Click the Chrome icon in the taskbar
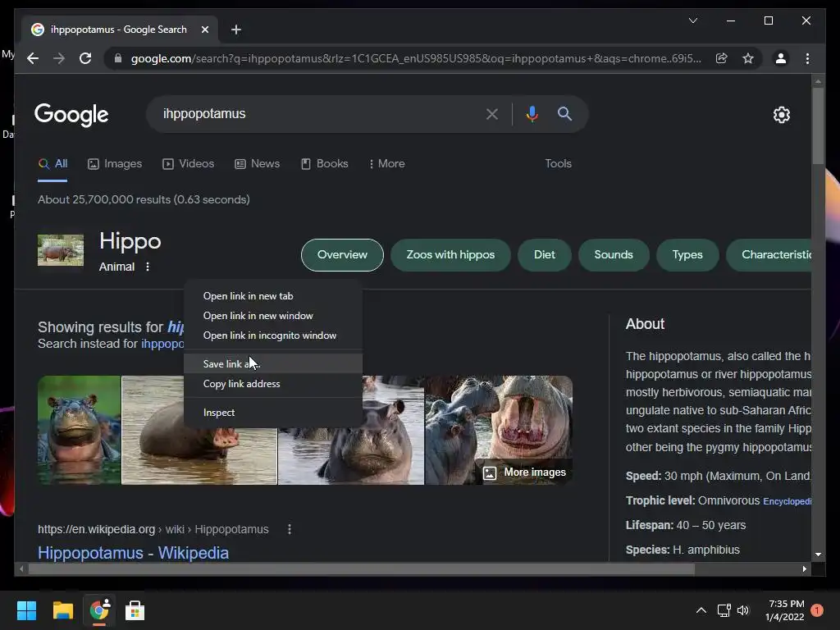Viewport: 840px width, 630px height. click(99, 610)
